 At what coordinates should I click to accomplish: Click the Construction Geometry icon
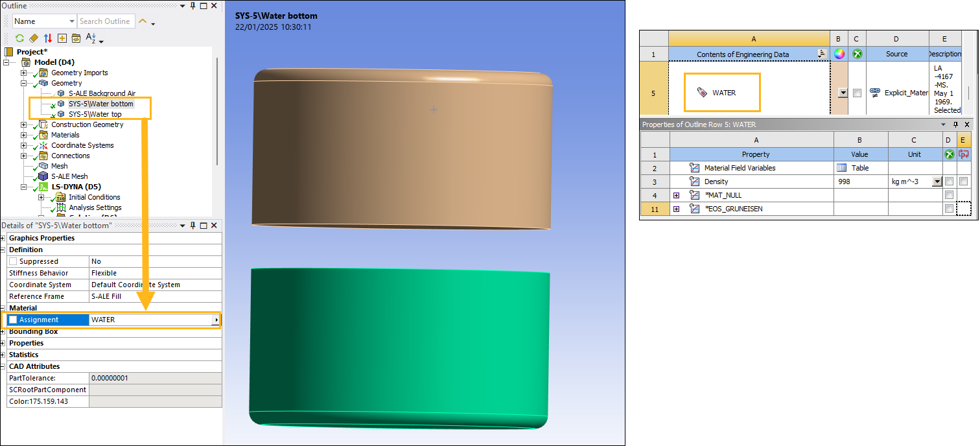pos(43,124)
